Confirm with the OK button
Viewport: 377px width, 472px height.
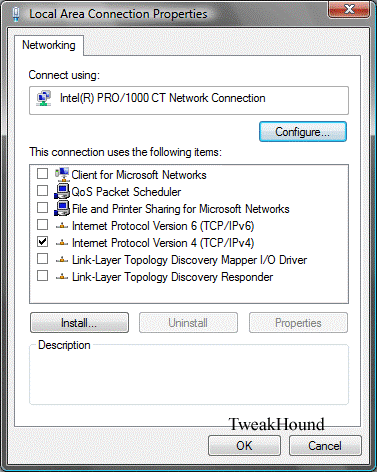point(244,446)
